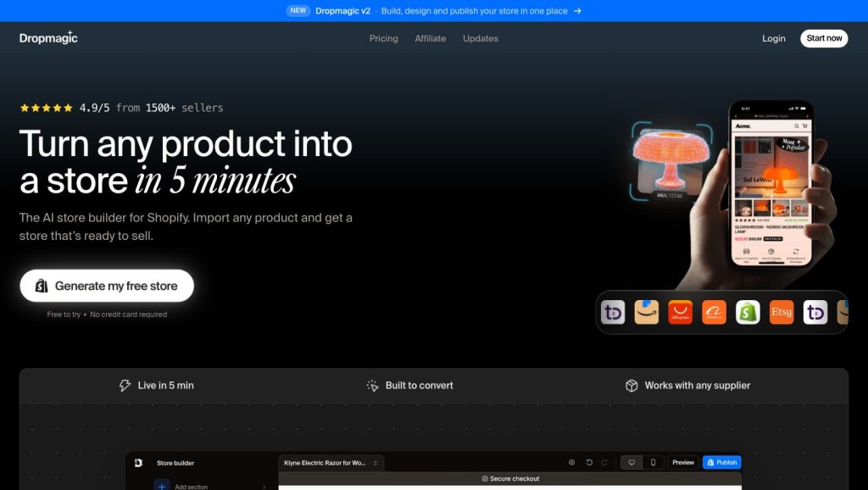This screenshot has width=868, height=490.
Task: Switch to mobile view in builder
Action: tap(653, 462)
